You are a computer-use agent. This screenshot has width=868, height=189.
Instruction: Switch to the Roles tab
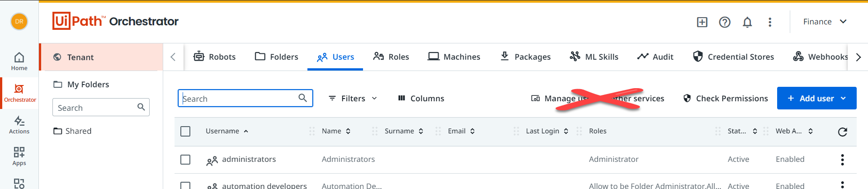[x=391, y=57]
